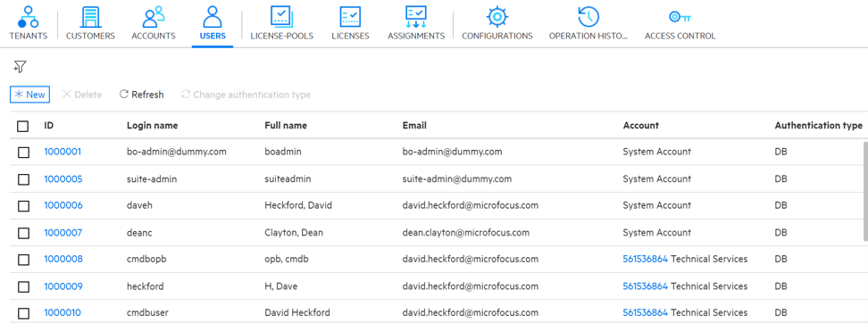Select full name 'David Heckford'
Screen dimensions: 868x323
point(297,312)
